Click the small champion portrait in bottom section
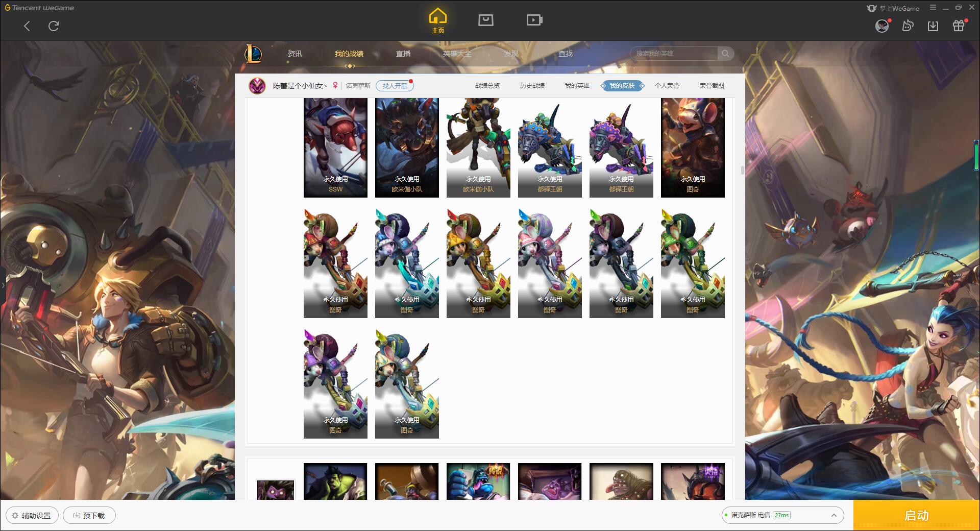Image resolution: width=980 pixels, height=531 pixels. (x=276, y=490)
